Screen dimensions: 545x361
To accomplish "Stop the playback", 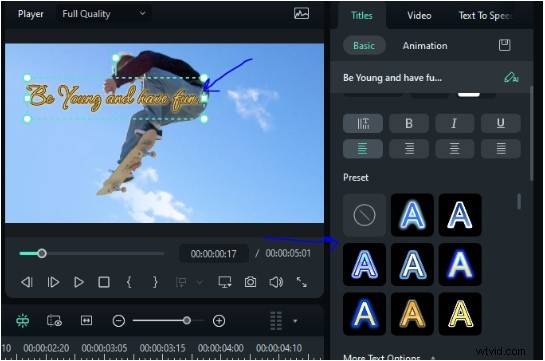I will coord(104,282).
